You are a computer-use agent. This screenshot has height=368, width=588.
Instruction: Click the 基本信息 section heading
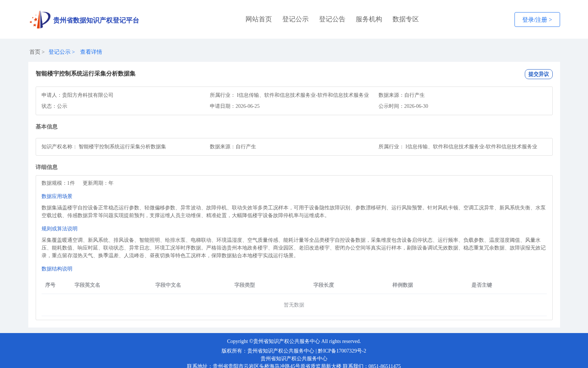[47, 127]
